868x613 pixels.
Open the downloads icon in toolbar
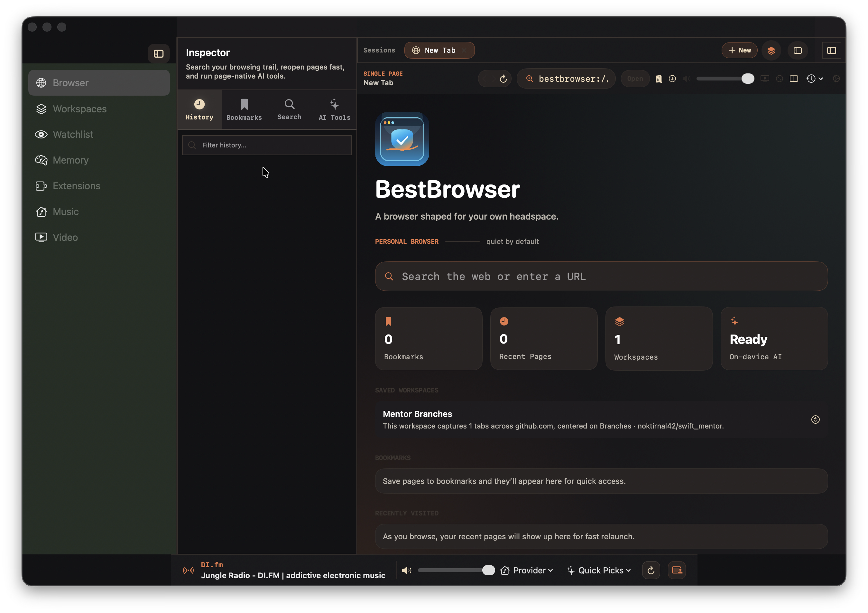click(x=672, y=79)
